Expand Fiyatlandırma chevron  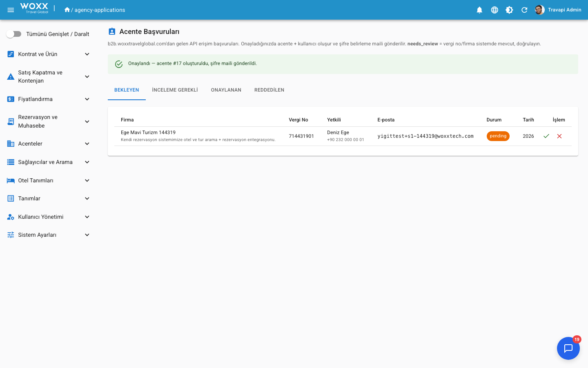click(x=87, y=99)
